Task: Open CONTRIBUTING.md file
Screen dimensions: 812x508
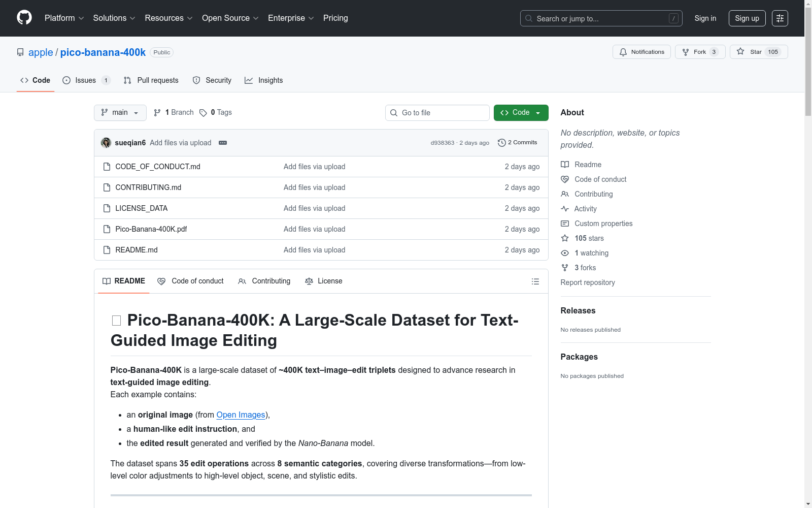Action: [x=148, y=187]
